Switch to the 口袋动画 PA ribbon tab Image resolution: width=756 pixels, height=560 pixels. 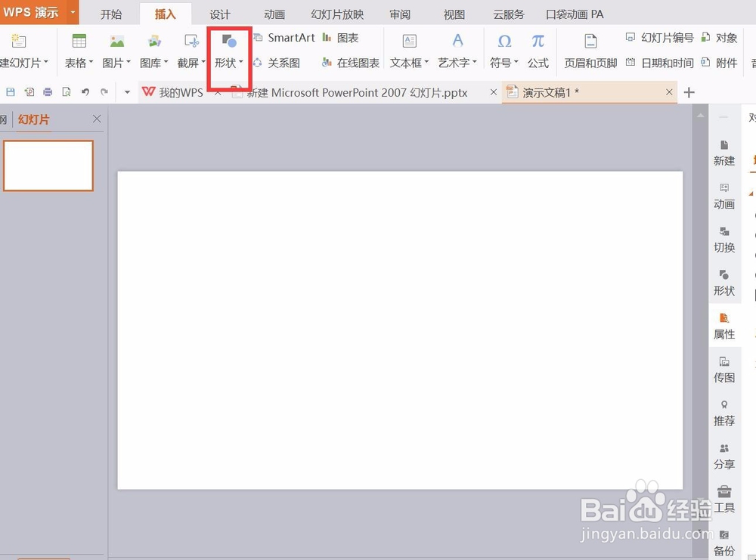(575, 14)
